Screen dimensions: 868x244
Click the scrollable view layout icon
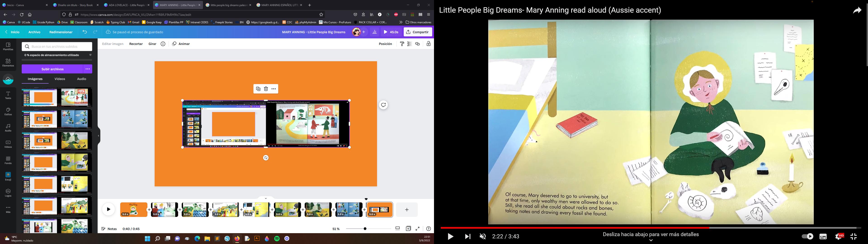click(398, 228)
